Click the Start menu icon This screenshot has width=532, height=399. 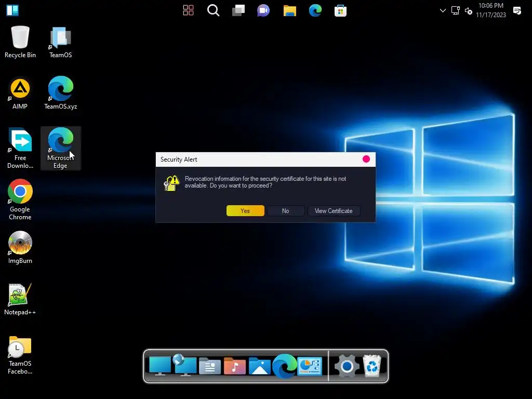click(x=12, y=10)
